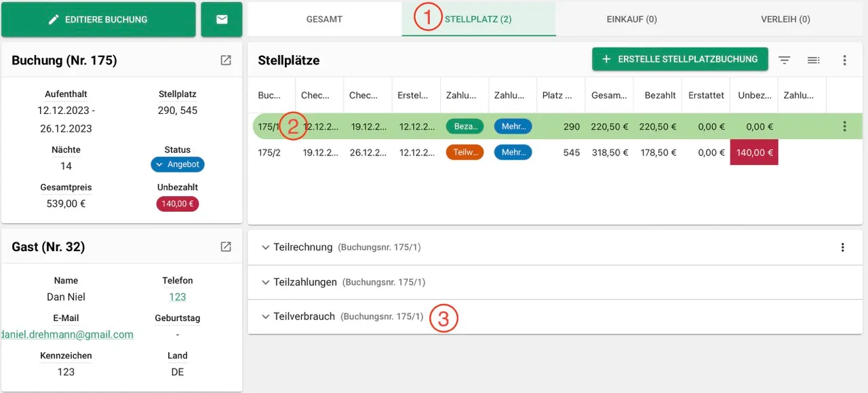Screen dimensions: 868x393
Task: Click the column density list icon
Action: coord(814,60)
